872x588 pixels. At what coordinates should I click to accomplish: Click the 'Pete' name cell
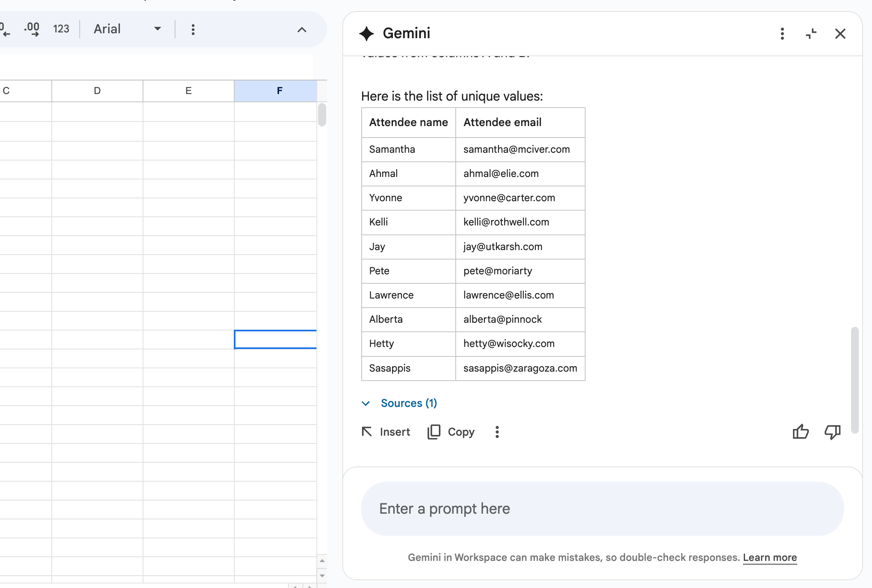[x=408, y=271]
